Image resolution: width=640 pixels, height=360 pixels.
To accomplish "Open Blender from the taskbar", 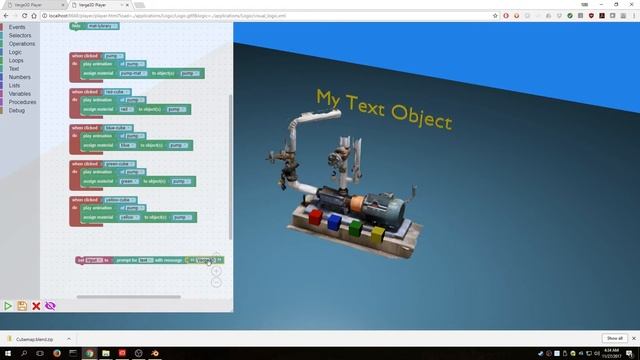I will [x=155, y=353].
